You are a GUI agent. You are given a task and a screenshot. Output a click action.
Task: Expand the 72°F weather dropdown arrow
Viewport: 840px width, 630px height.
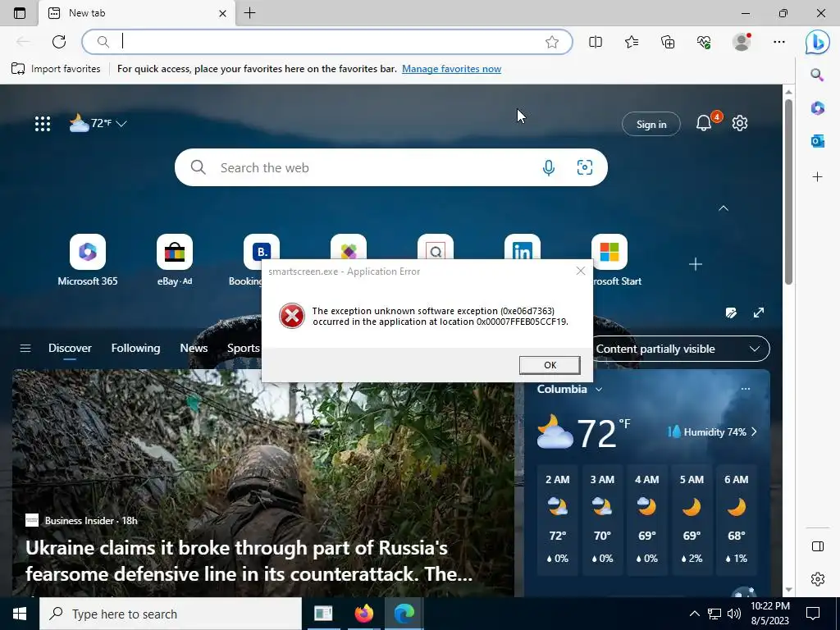121,124
